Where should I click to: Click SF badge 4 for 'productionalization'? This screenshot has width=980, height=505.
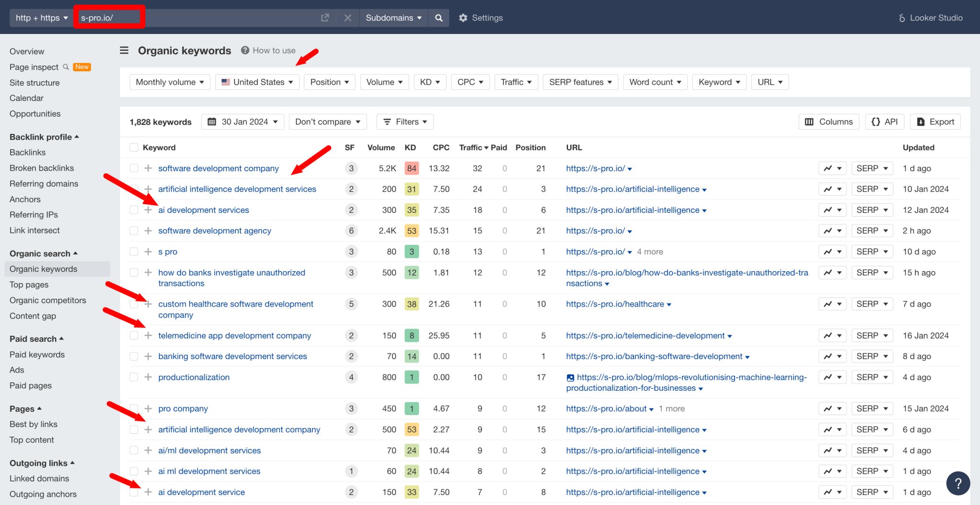click(x=351, y=377)
